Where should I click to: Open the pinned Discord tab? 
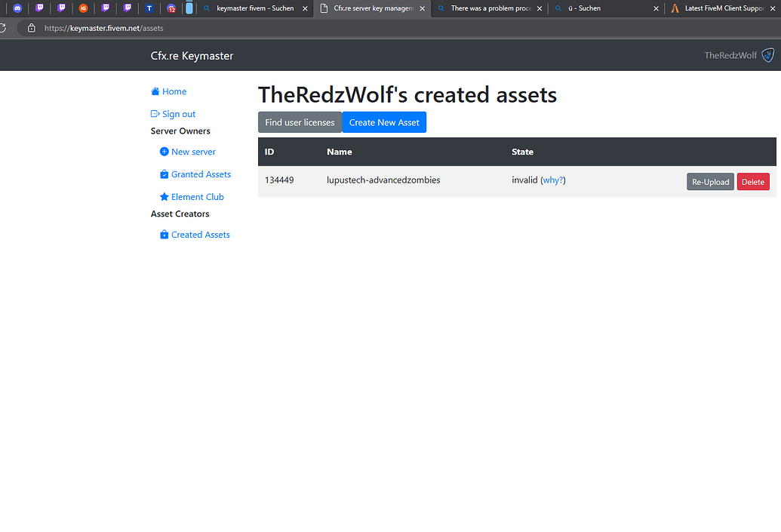point(17,8)
